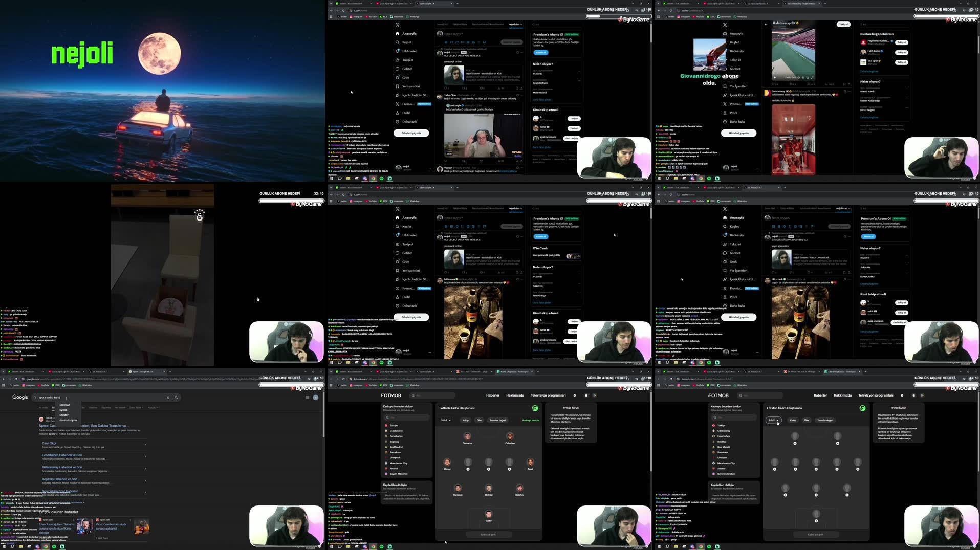The image size is (980, 550).
Task: Follow Galatasaray SK with the Takip et header button
Action: pos(843,24)
